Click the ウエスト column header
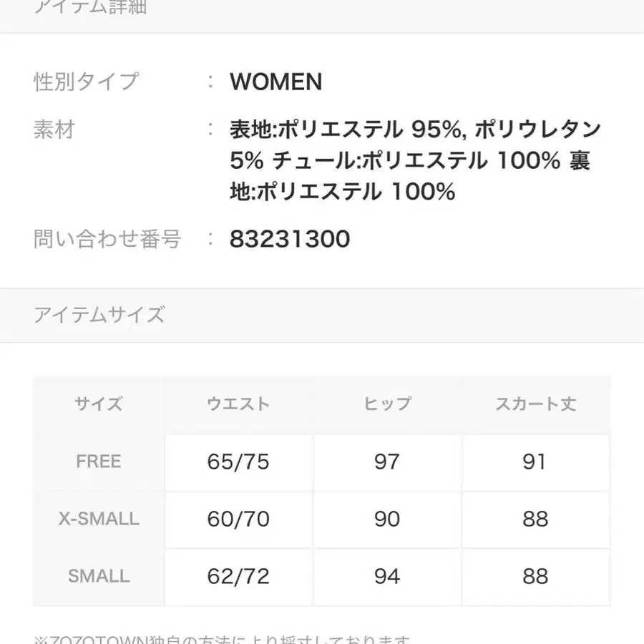Viewport: 644px width, 644px height. tap(238, 404)
